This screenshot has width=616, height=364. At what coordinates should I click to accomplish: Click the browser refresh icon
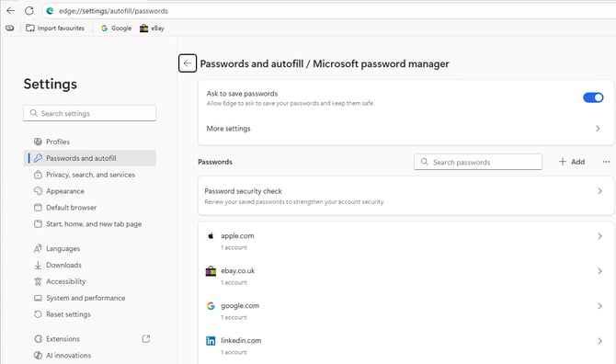point(29,11)
